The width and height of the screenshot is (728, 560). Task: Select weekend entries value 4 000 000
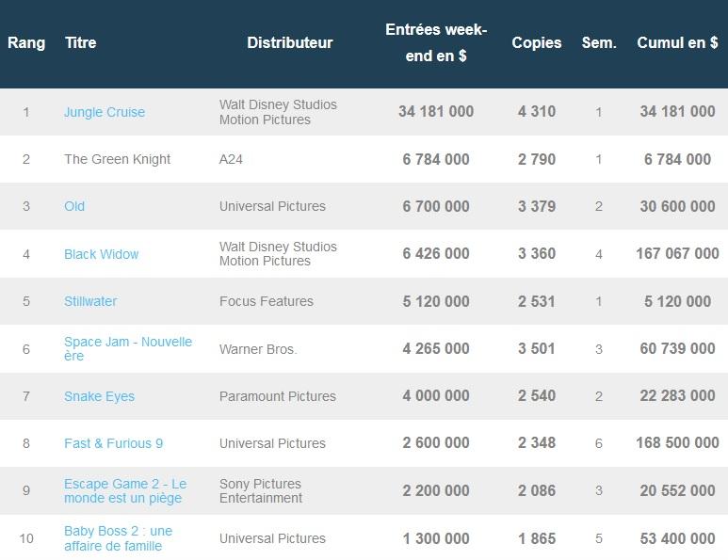click(436, 395)
